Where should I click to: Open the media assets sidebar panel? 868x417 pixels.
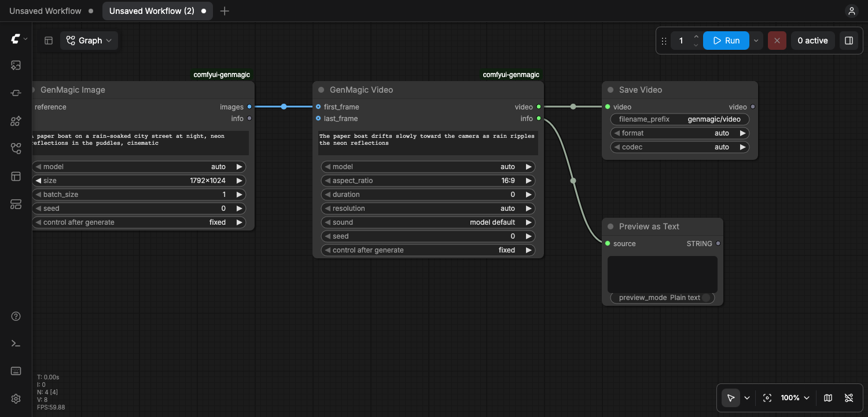click(x=16, y=65)
